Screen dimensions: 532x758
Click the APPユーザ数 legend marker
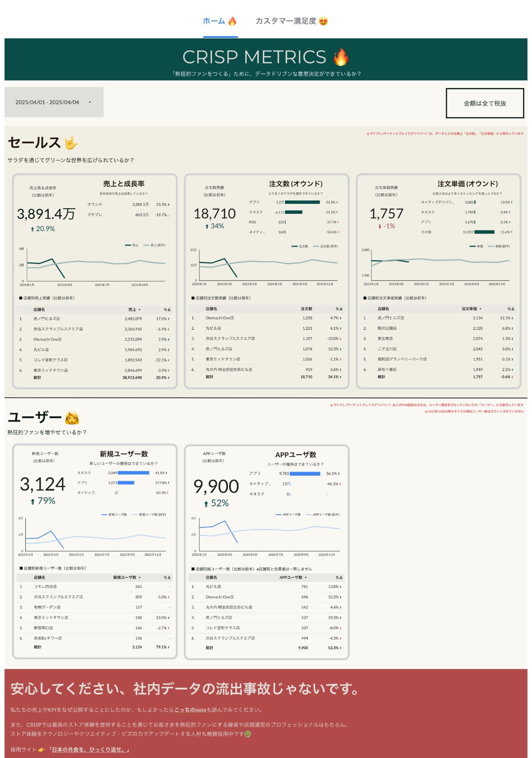click(x=279, y=515)
